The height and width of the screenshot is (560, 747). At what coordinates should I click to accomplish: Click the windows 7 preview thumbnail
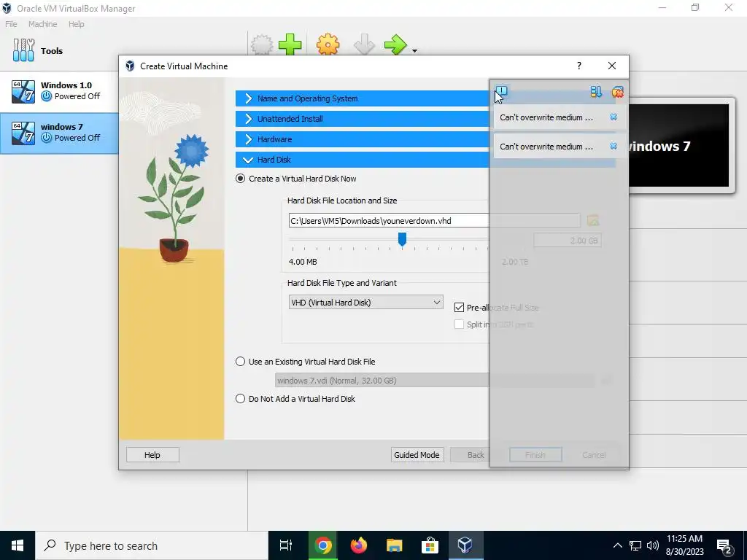[679, 145]
